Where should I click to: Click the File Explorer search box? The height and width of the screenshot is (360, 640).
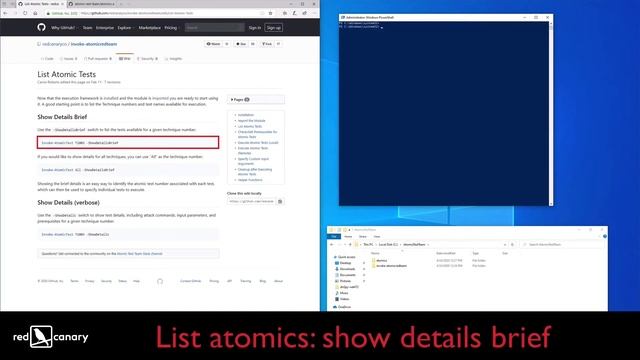[562, 244]
